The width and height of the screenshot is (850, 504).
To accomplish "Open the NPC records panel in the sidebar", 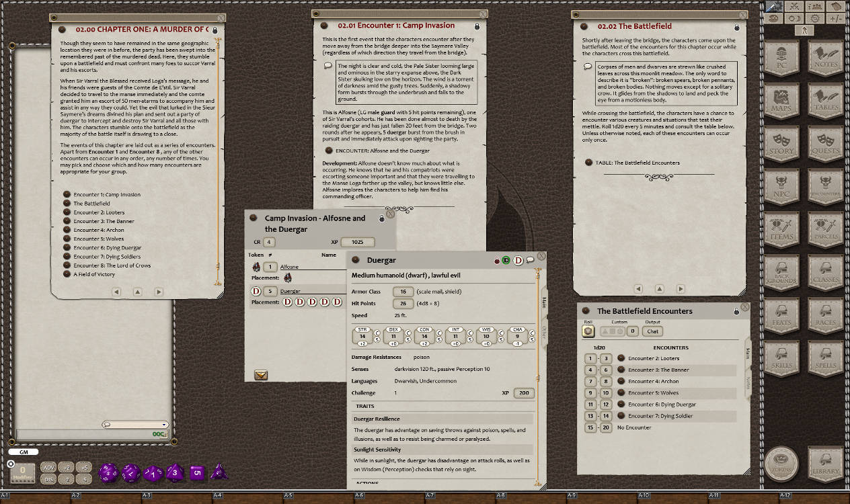I will (781, 188).
